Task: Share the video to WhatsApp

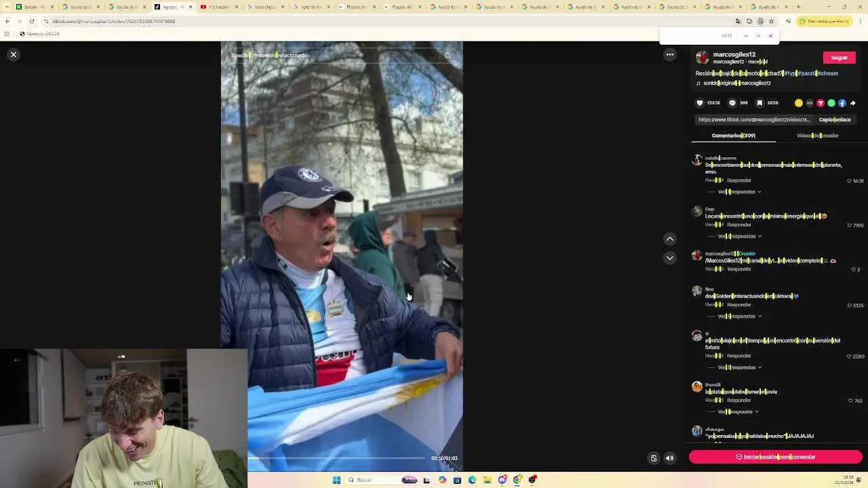Action: [x=831, y=103]
